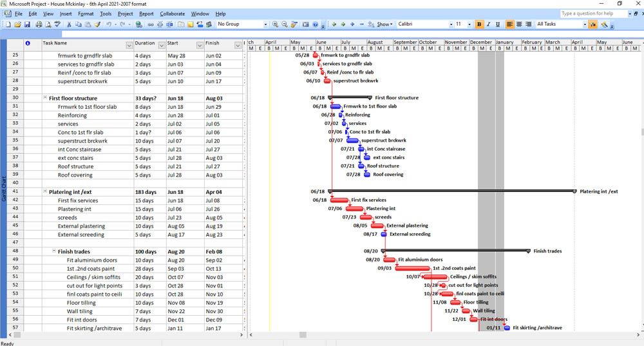Click the Task Name column header
This screenshot has width=644, height=346.
tap(88, 45)
